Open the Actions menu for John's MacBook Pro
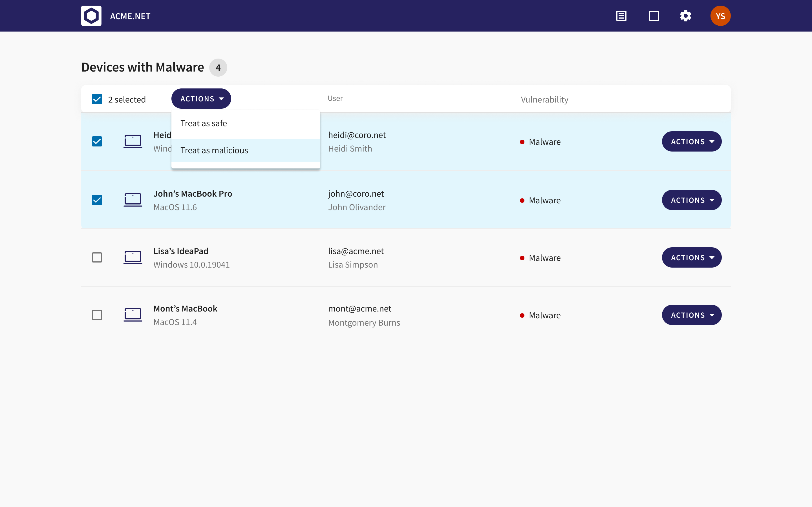The image size is (812, 507). pyautogui.click(x=692, y=200)
